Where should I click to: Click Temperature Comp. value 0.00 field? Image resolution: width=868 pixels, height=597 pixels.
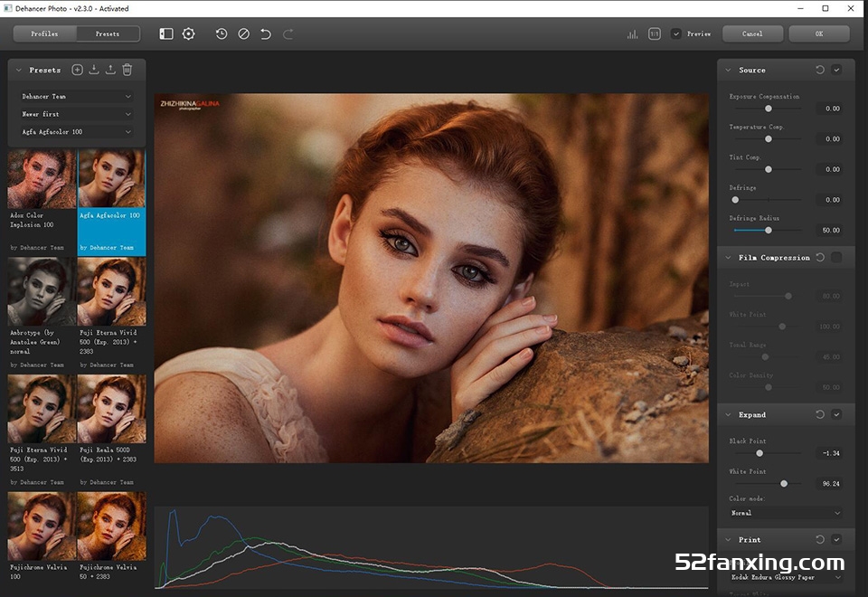(x=829, y=139)
